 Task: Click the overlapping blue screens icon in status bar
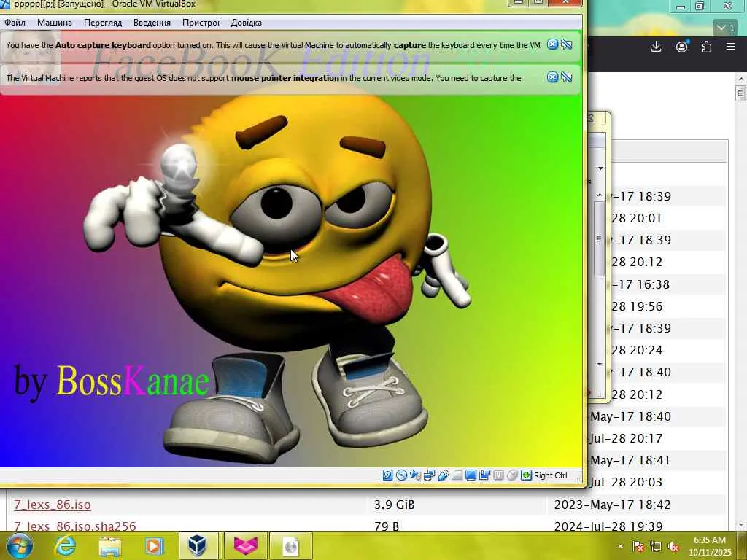pos(484,475)
